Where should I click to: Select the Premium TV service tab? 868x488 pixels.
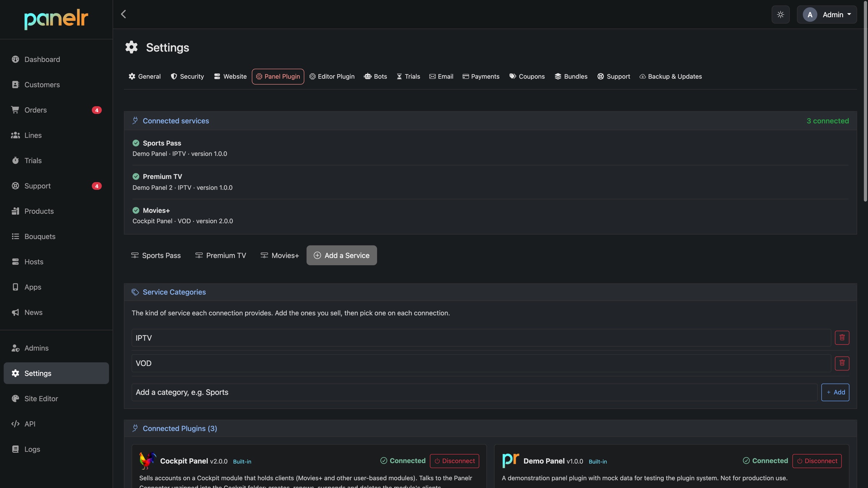coord(221,256)
